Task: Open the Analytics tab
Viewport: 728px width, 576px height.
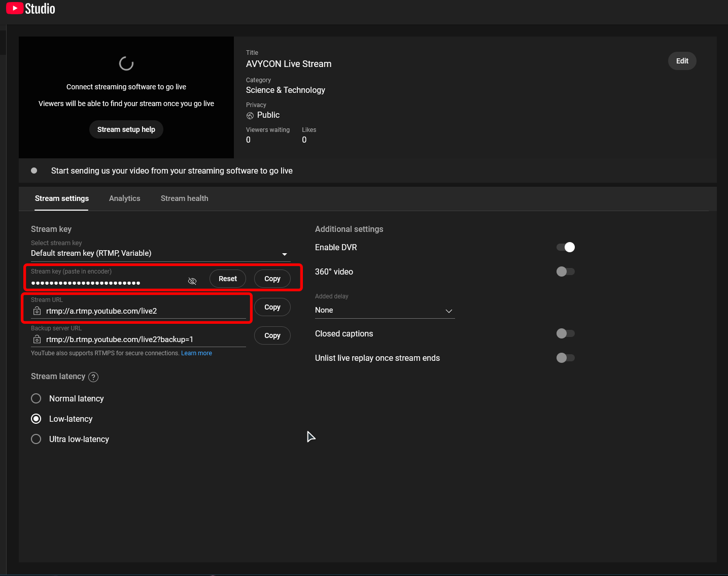Action: point(125,198)
